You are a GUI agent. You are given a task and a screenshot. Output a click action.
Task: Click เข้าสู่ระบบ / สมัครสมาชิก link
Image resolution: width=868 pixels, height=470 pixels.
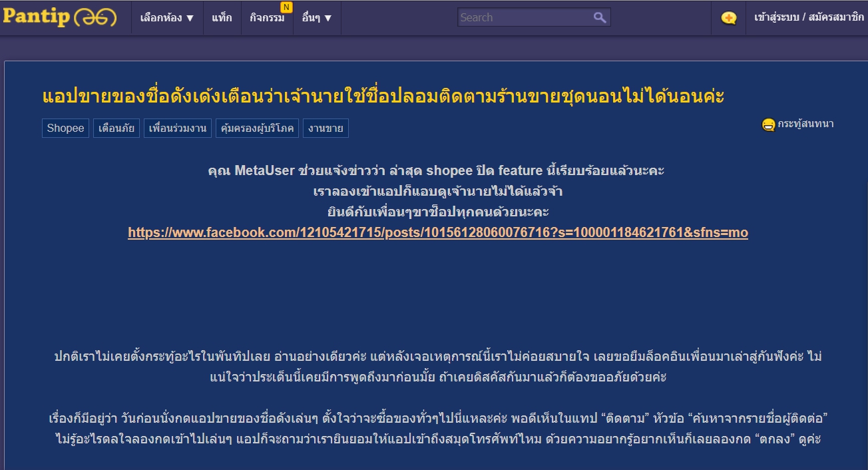(x=809, y=18)
